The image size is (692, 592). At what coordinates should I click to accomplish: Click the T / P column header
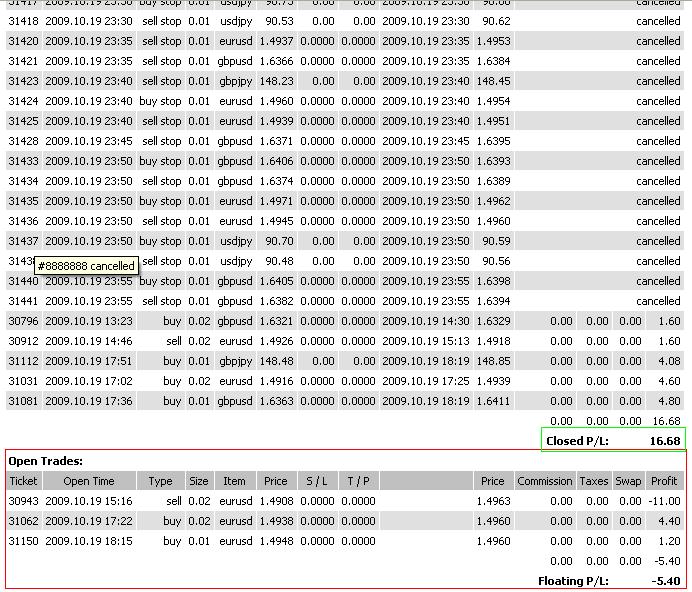[x=358, y=481]
